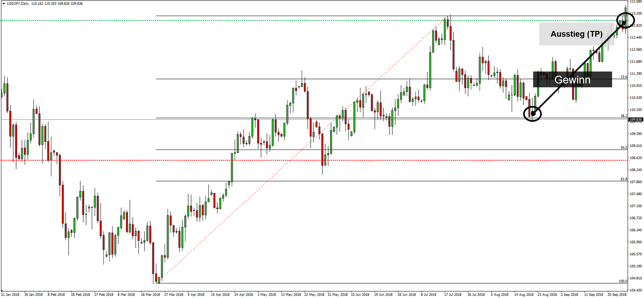Click the current price tag 109.836
The height and width of the screenshot is (298, 644).
tap(636, 120)
